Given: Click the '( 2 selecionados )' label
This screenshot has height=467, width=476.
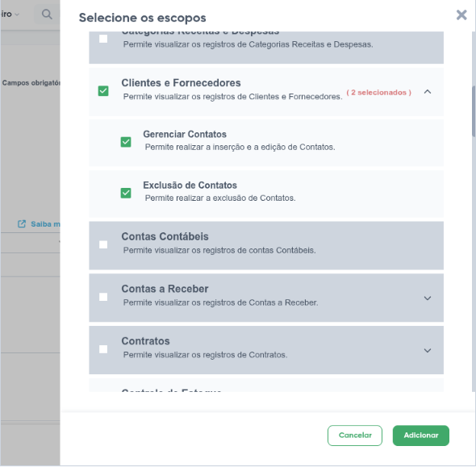Looking at the screenshot, I should (x=378, y=92).
